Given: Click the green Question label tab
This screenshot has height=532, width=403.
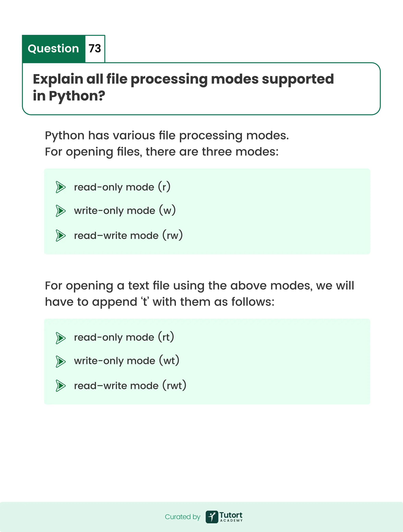Looking at the screenshot, I should (54, 49).
